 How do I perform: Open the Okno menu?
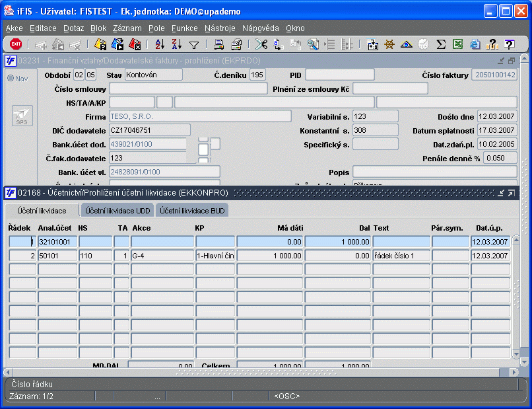295,28
